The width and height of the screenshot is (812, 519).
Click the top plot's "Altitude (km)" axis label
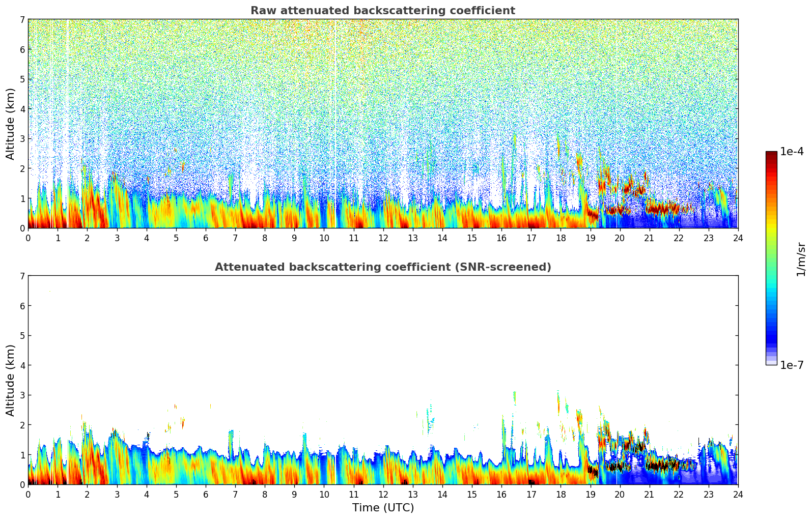[11, 124]
